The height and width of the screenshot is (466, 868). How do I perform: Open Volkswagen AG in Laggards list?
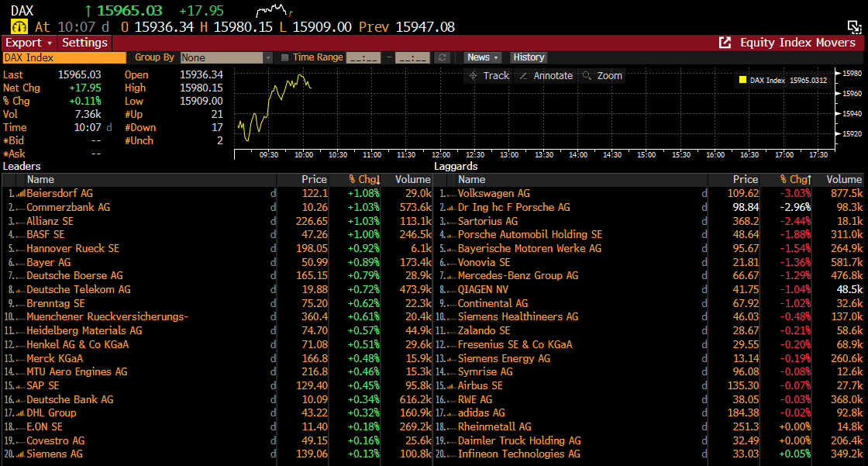494,193
